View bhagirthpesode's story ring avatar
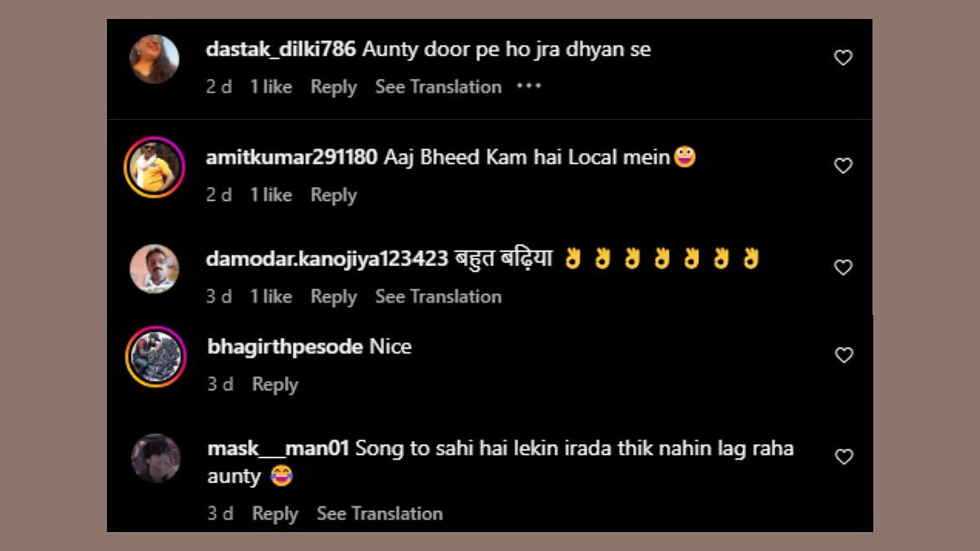 coord(154,357)
